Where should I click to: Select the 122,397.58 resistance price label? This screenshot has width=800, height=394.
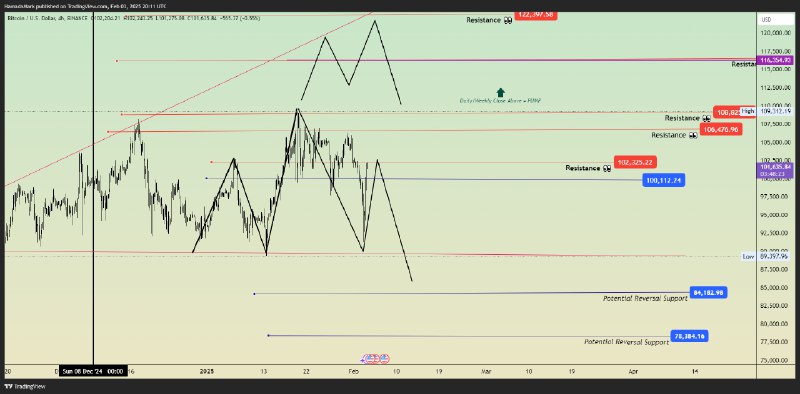pos(536,15)
